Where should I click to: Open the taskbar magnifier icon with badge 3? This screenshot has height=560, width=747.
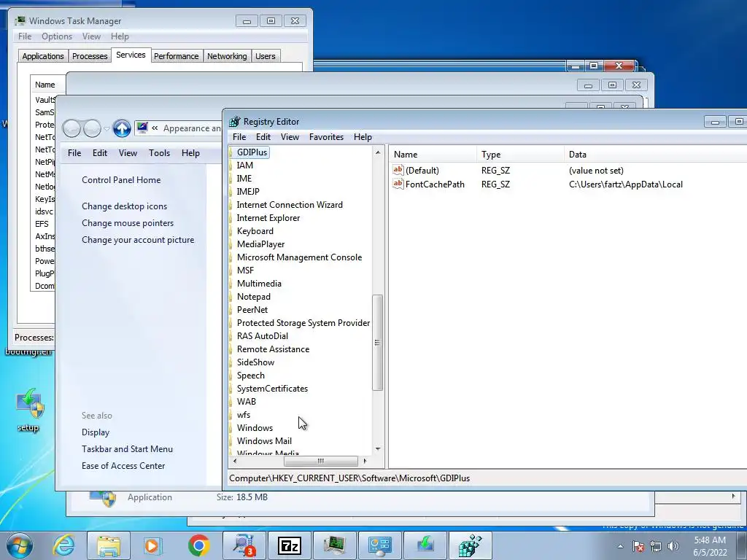point(244,545)
